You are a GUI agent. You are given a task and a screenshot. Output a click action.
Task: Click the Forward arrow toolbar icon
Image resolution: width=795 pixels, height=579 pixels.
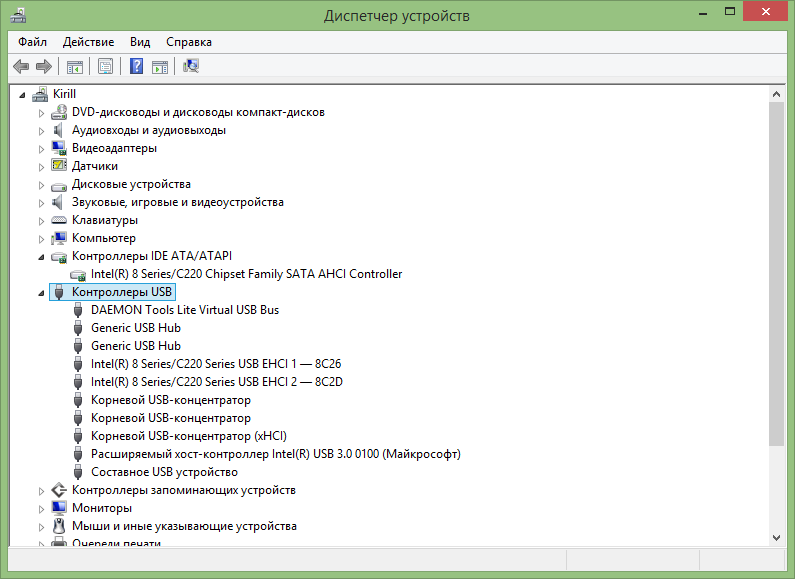tap(44, 66)
